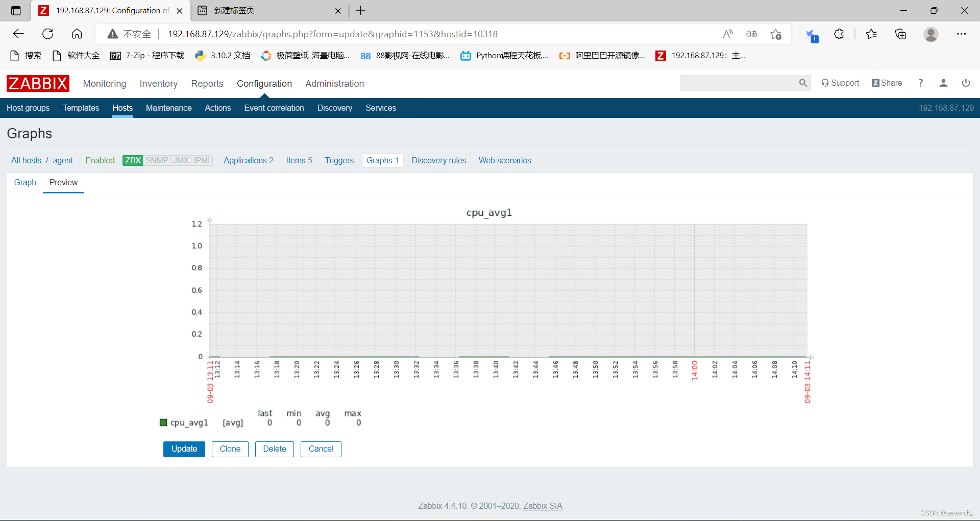Add page to favorites star icon
This screenshot has height=521, width=980.
point(776,34)
